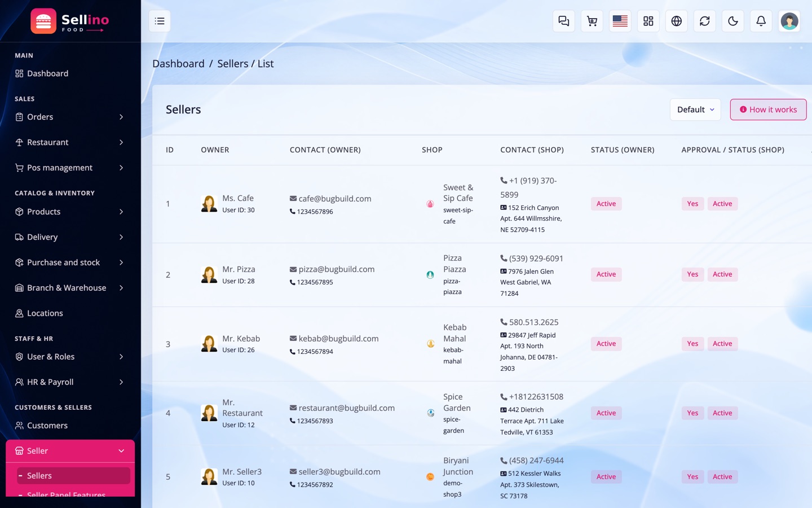
Task: Click the How it works button
Action: coord(768,110)
